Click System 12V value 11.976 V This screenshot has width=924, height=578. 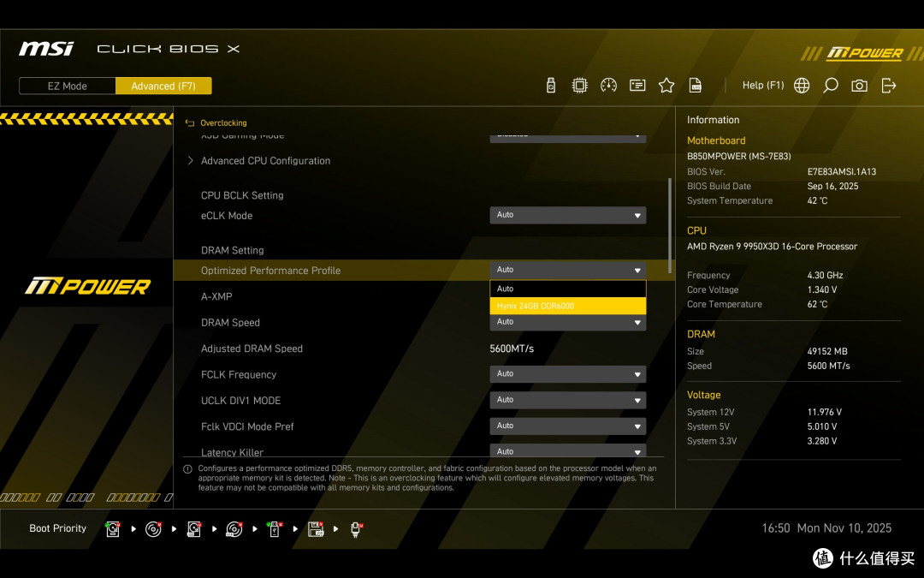click(825, 412)
